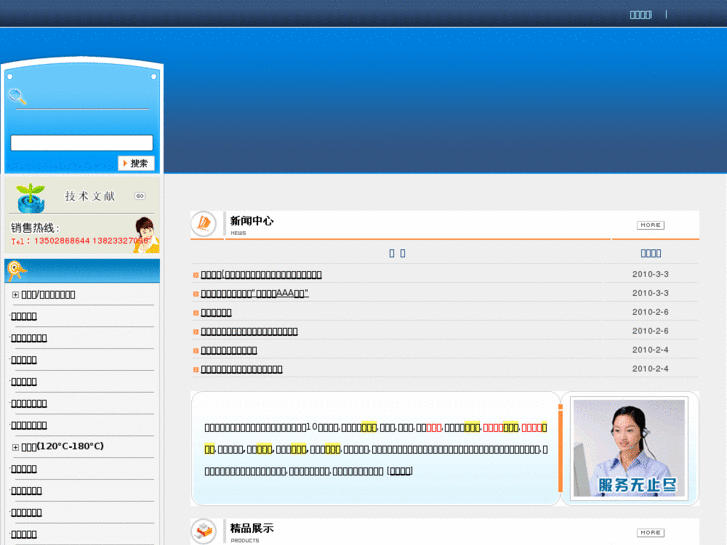Viewport: 727px width, 545px height.
Task: Click the 新闻中心 section heading
Action: coord(252,221)
